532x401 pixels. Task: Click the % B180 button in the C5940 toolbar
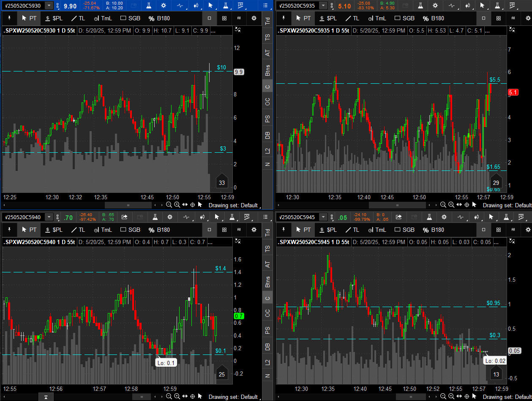point(160,230)
